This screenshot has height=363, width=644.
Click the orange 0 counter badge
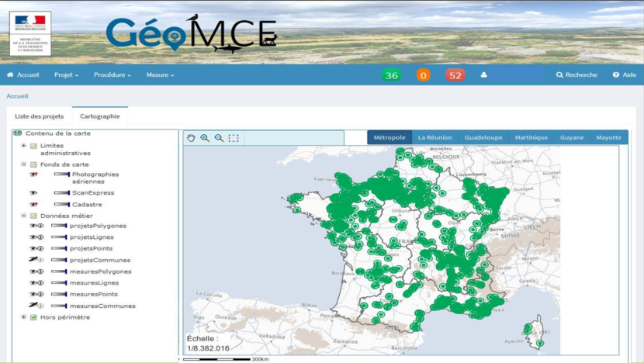[424, 75]
